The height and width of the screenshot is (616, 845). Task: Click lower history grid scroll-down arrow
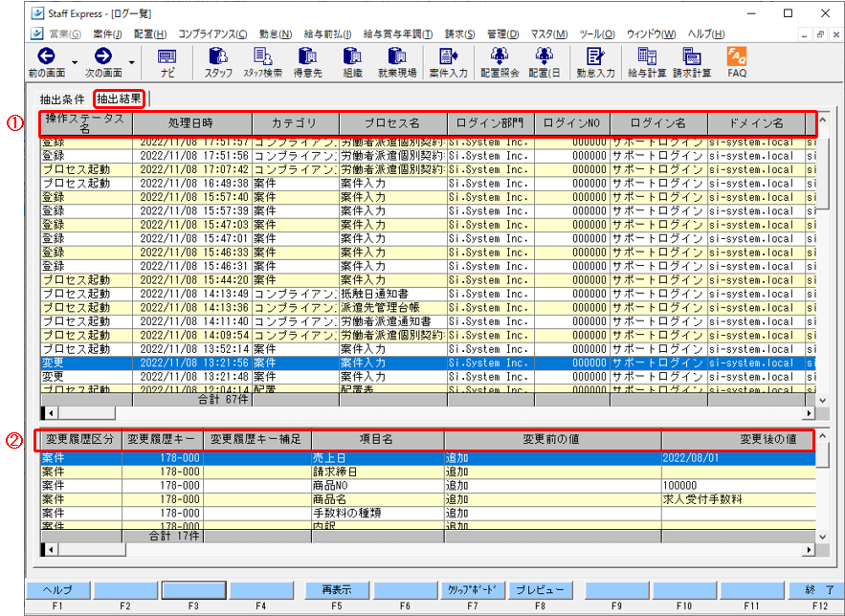click(822, 537)
